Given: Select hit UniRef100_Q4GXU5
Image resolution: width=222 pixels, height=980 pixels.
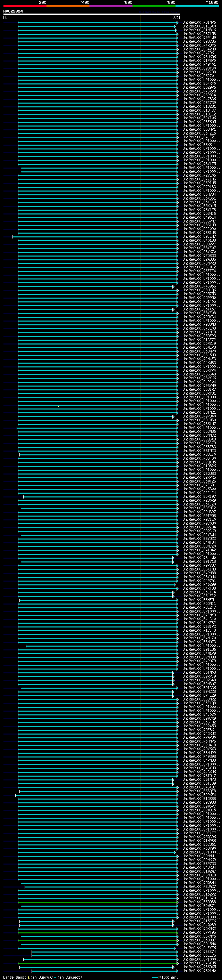Looking at the screenshot, I should (199, 963).
